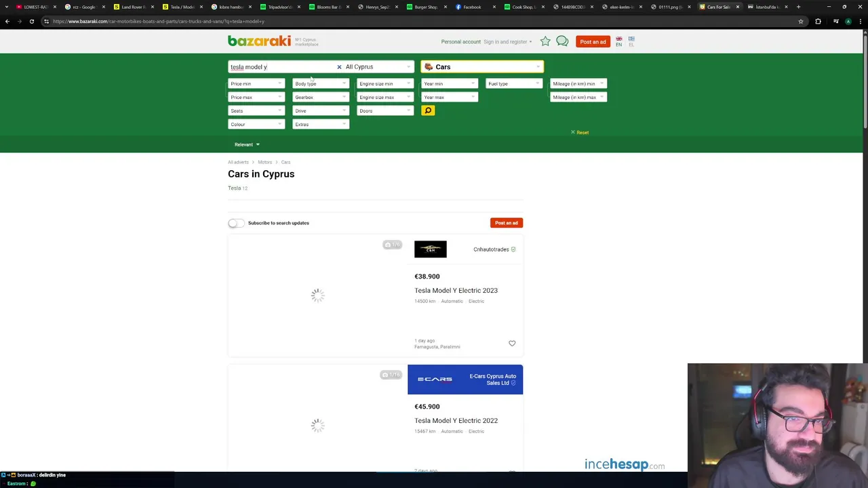
Task: Open Chrome profile avatar
Action: pos(848,21)
